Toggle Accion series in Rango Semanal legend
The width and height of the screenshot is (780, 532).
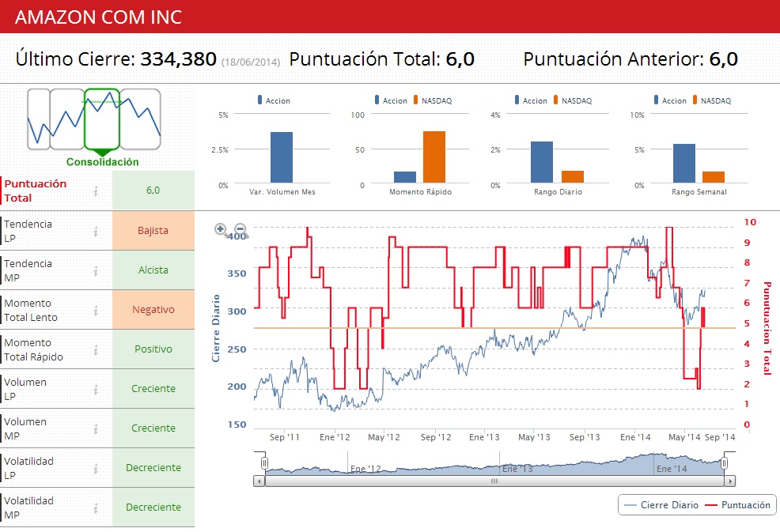(x=670, y=100)
